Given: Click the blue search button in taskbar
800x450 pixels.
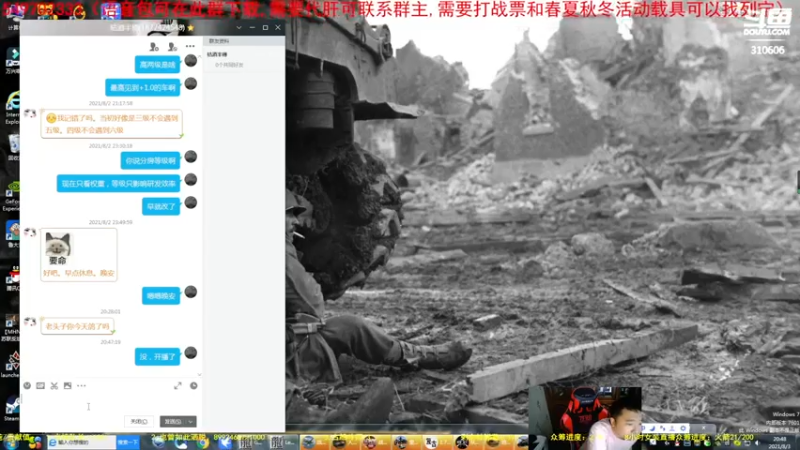Looking at the screenshot, I should [128, 442].
